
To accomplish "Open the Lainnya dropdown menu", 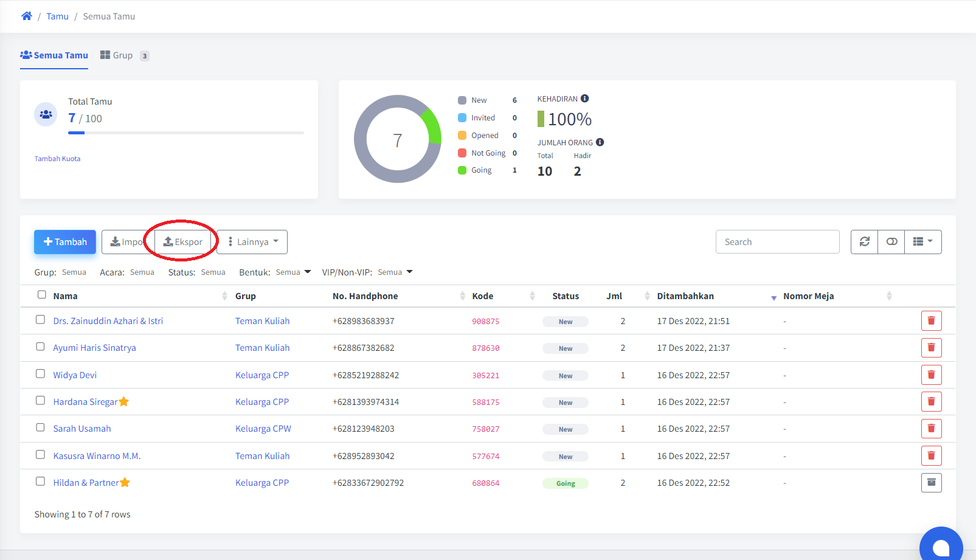I will (x=252, y=242).
